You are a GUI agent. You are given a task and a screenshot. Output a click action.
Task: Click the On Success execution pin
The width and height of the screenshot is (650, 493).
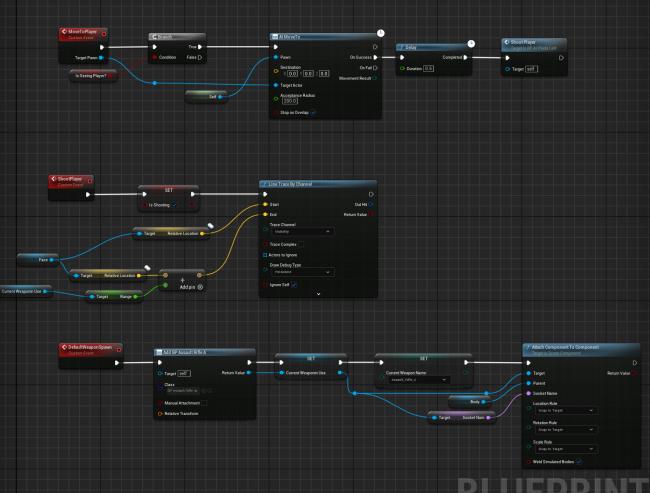pyautogui.click(x=375, y=57)
